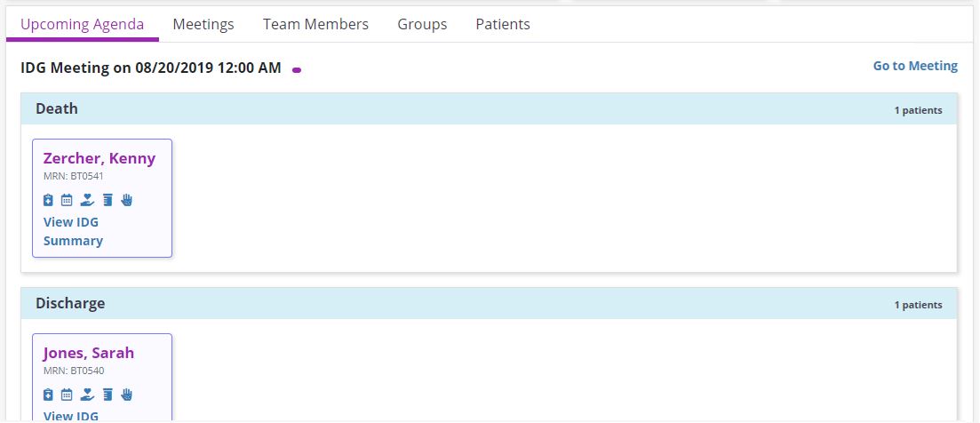The image size is (980, 423).
Task: Click Kenny Zercher's medical clipboard icon
Action: (49, 200)
